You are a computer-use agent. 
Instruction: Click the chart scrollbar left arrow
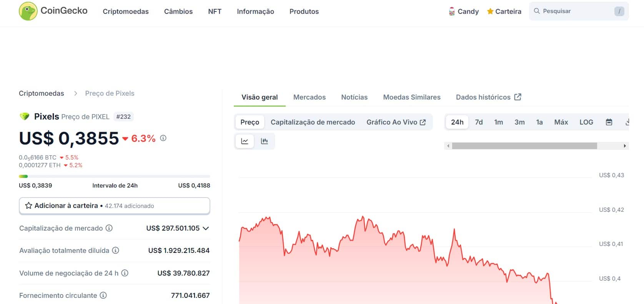point(448,146)
